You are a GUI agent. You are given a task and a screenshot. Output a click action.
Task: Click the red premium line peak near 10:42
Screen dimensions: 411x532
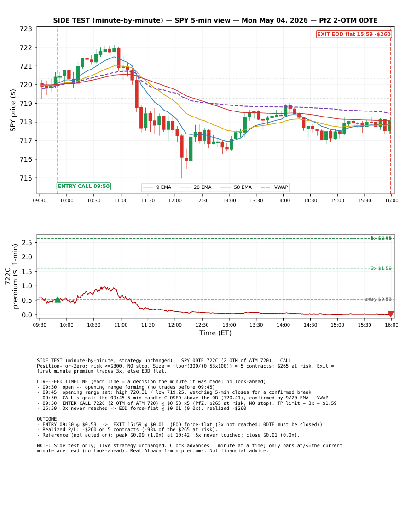(x=104, y=288)
